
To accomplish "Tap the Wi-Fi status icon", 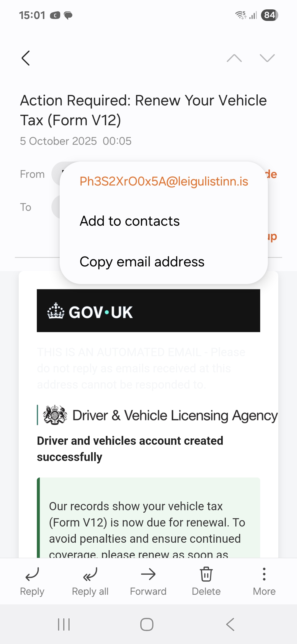I will [241, 15].
